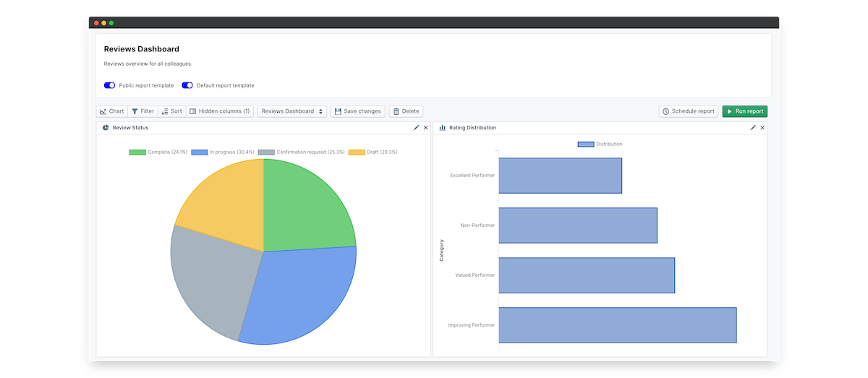868x378 pixels.
Task: Click the Schedule report button
Action: click(x=689, y=111)
